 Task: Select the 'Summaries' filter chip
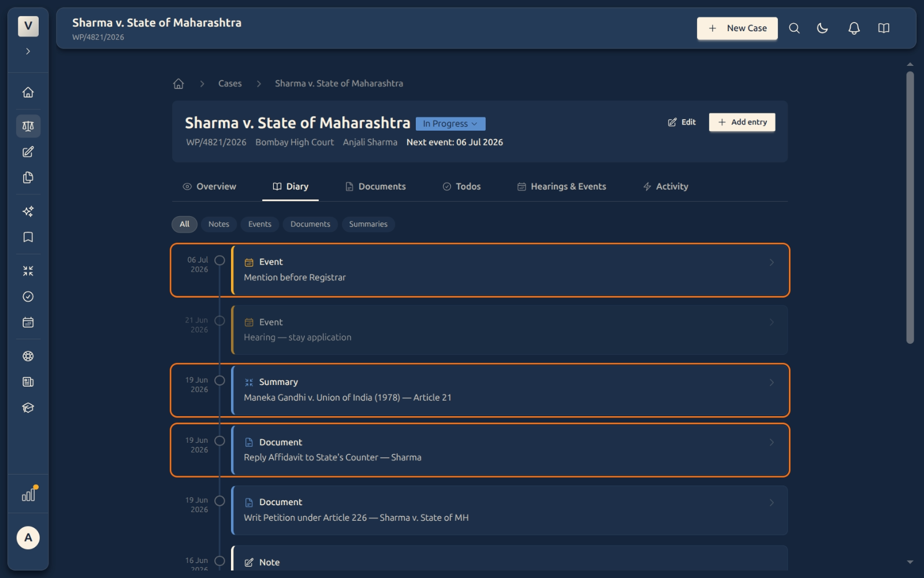(x=368, y=224)
